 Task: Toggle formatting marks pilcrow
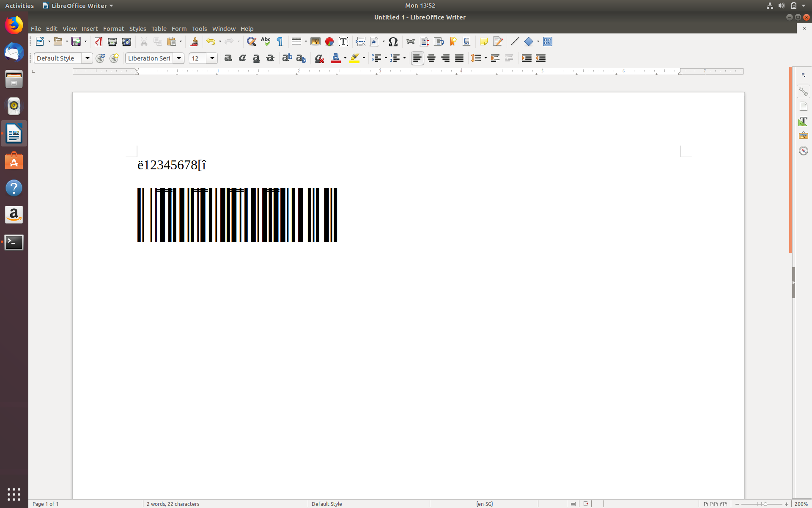[280, 41]
